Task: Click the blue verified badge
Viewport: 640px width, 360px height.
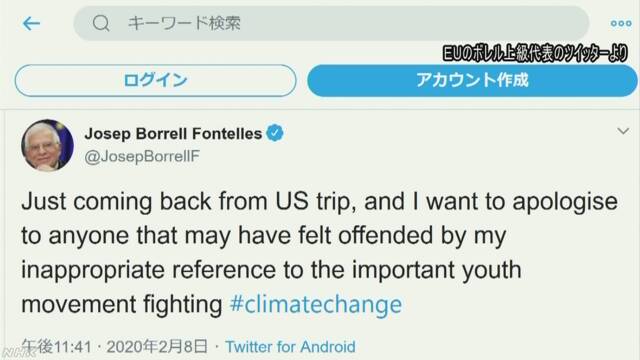Action: click(x=275, y=133)
